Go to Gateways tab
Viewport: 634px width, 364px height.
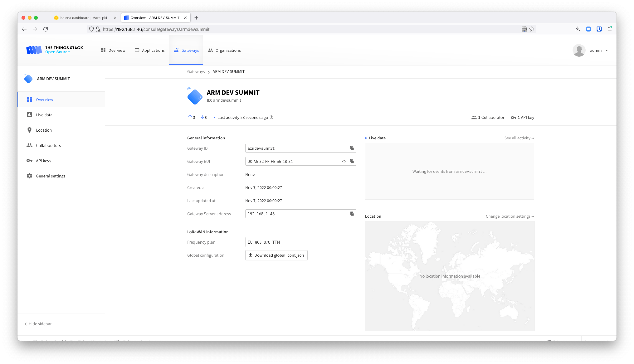(x=186, y=50)
